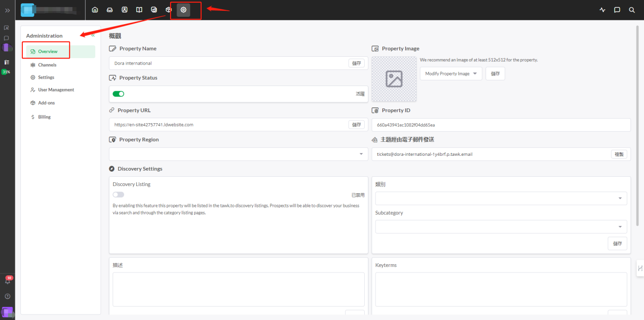Click the Administration gear icon in top bar
This screenshot has width=644, height=320.
coord(184,10)
